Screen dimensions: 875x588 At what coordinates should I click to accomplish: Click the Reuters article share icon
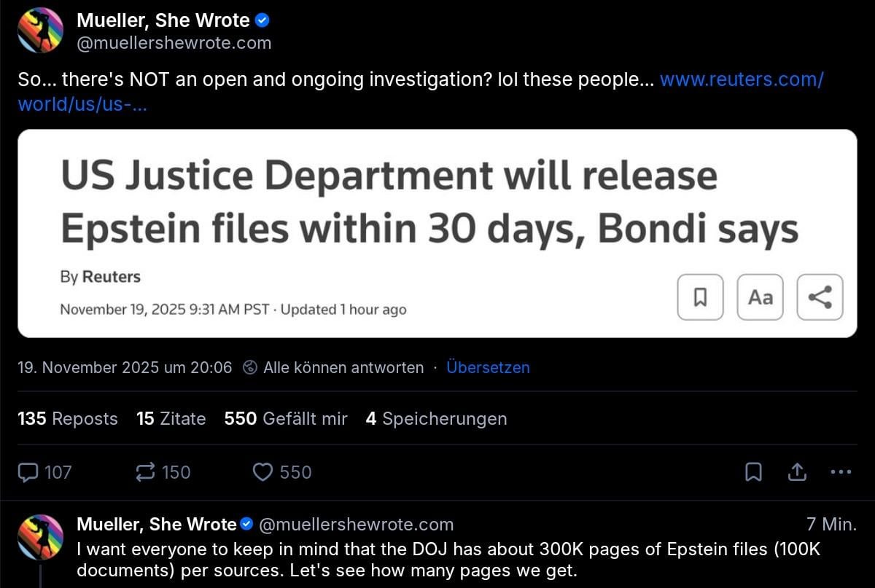point(820,297)
